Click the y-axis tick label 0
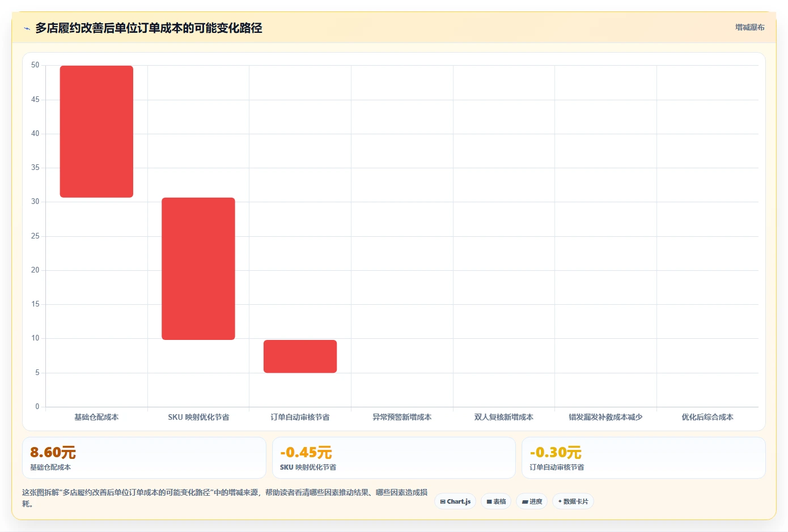This screenshot has width=788, height=532. click(37, 406)
